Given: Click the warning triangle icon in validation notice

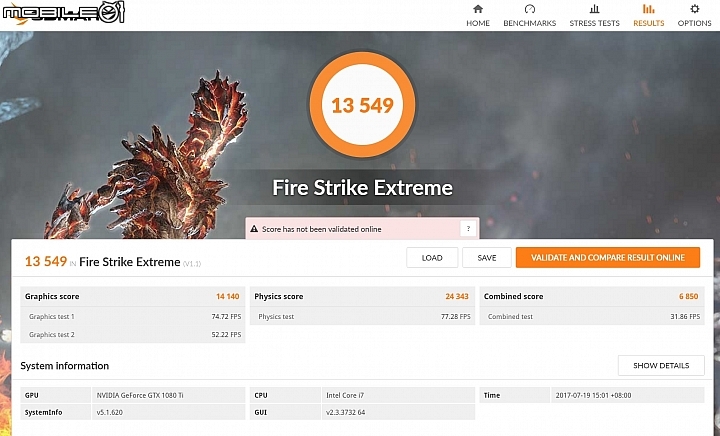Looking at the screenshot, I should [254, 229].
